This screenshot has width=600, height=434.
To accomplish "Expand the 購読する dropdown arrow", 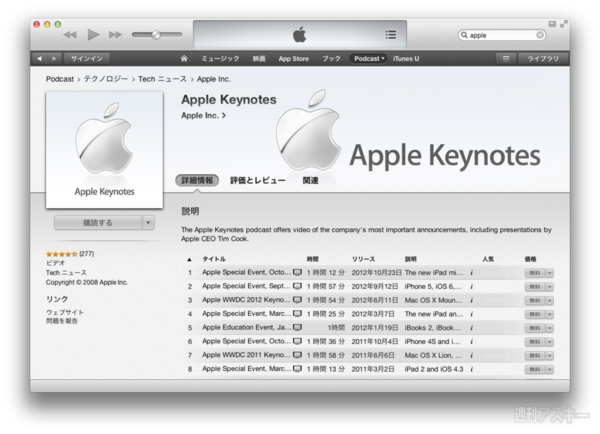I will [148, 223].
